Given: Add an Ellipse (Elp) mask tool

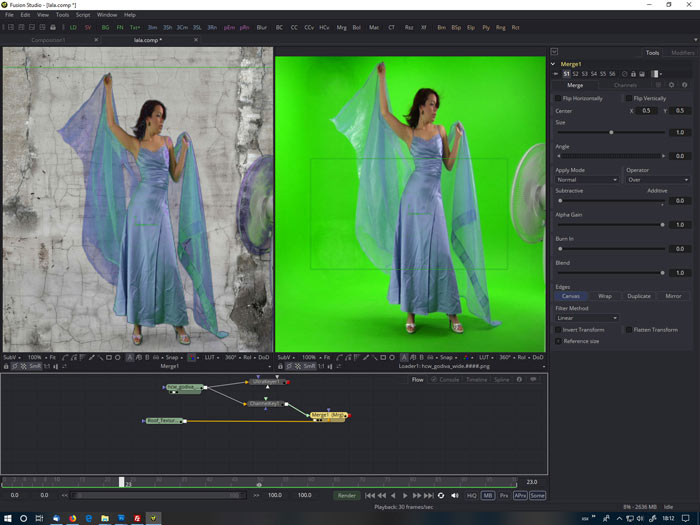Looking at the screenshot, I should (x=471, y=27).
